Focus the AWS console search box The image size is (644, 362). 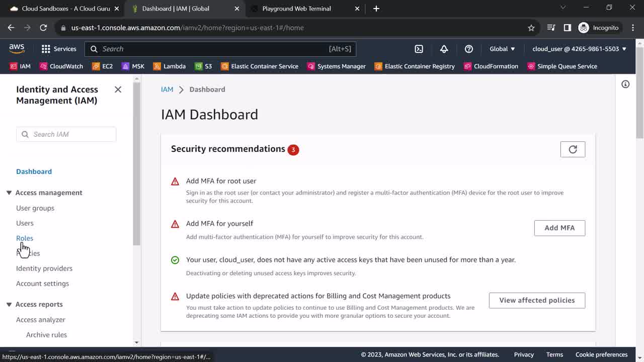coord(220,49)
